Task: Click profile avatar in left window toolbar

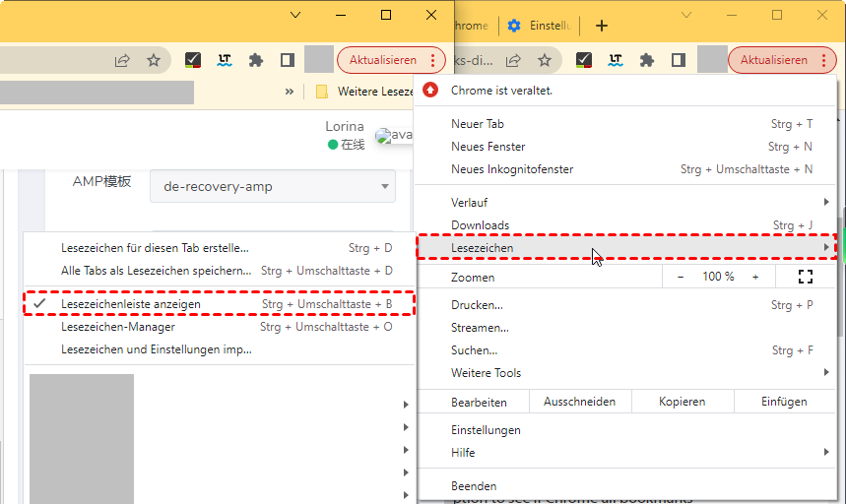Action: pyautogui.click(x=319, y=59)
